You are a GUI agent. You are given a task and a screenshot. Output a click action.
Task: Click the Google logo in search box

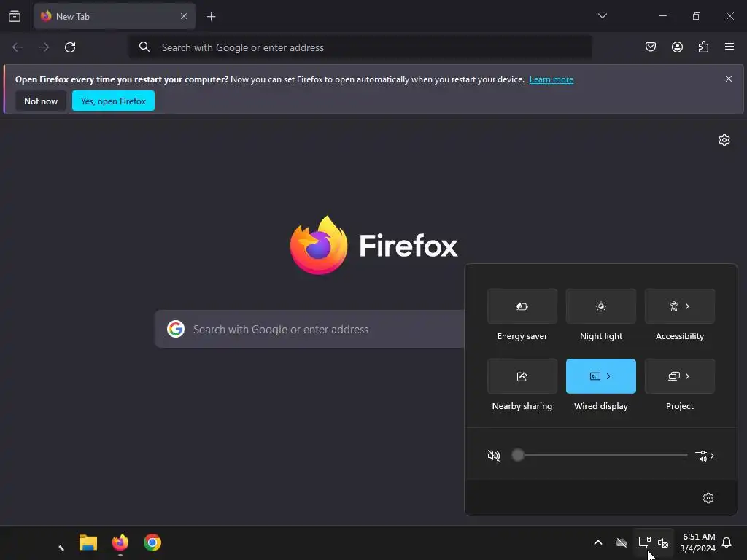176,329
